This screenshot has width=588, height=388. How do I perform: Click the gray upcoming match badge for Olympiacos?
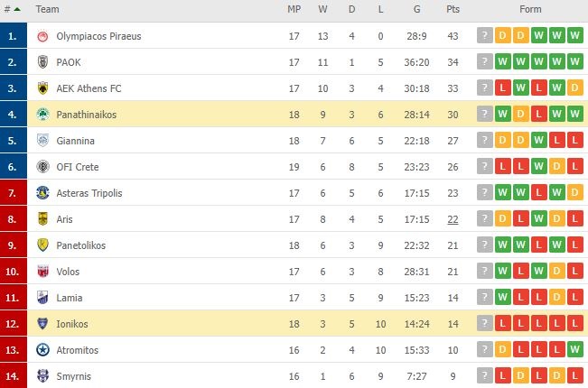tap(484, 35)
